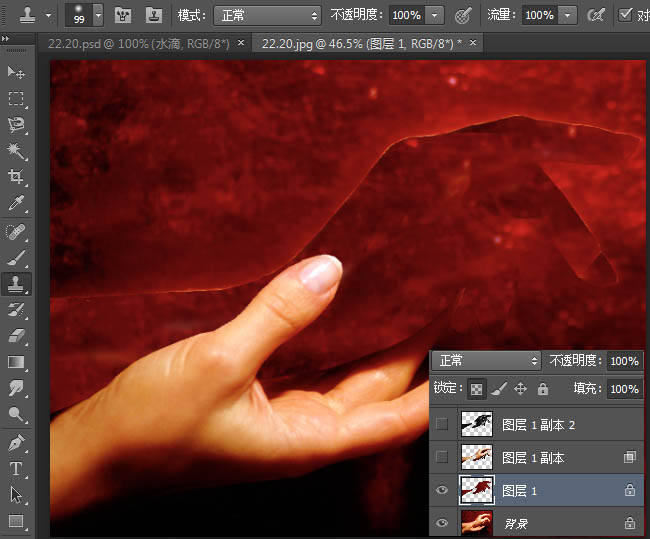Close the 22.20.psd tab

[x=241, y=42]
